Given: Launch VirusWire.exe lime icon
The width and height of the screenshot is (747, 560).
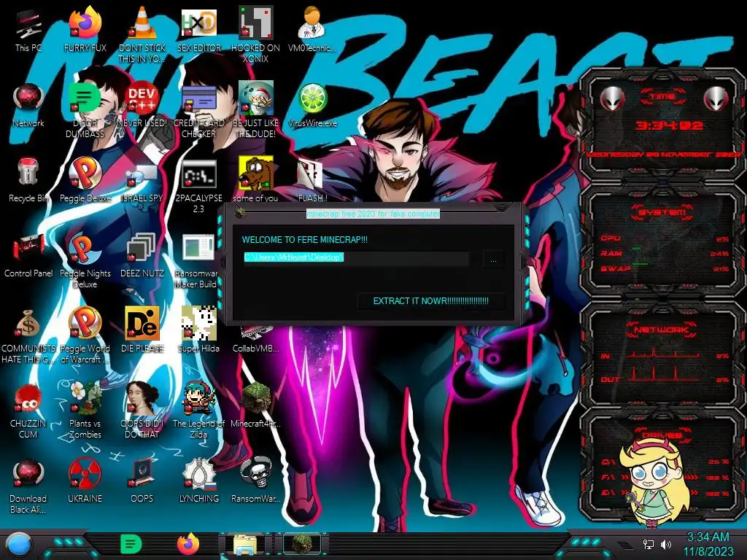Looking at the screenshot, I should [312, 106].
